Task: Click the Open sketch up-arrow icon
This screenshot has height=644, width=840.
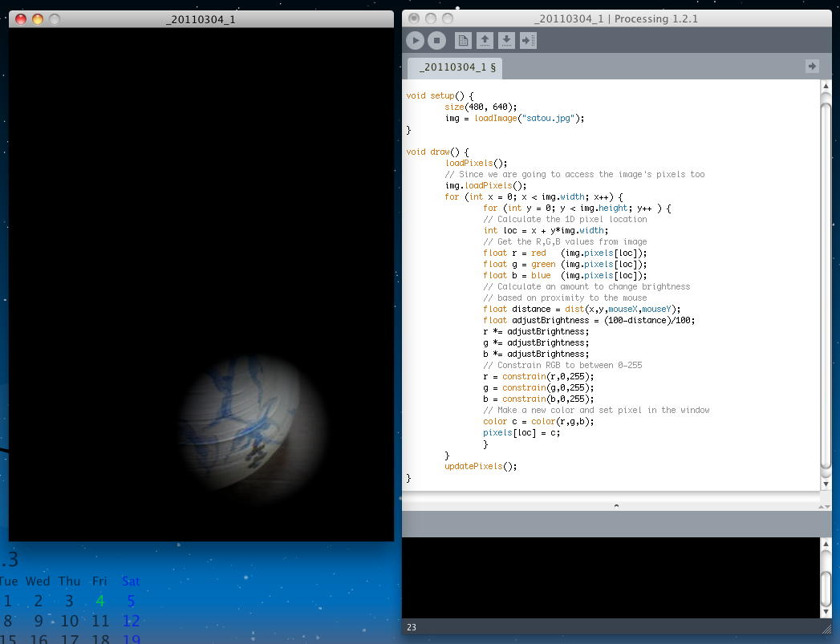Action: click(x=485, y=40)
